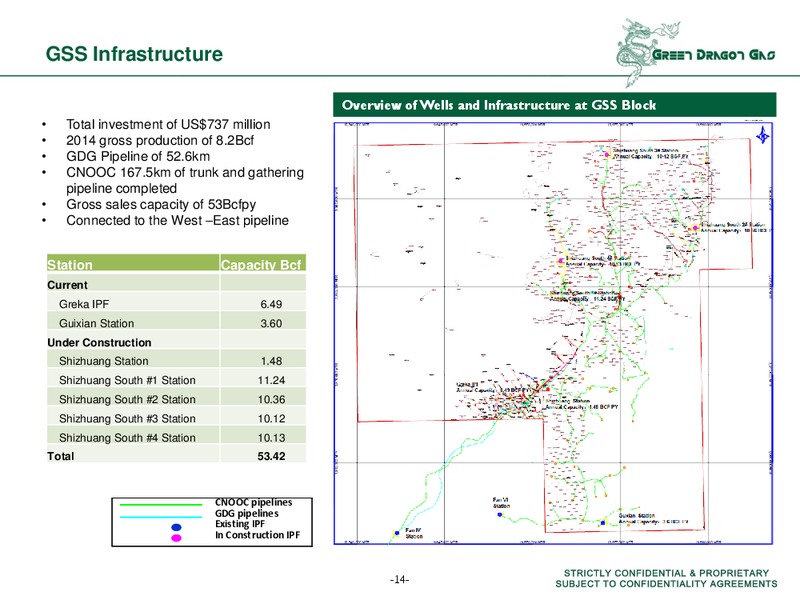Click the 'Shizhuang Station' table row label
The width and height of the screenshot is (800, 600).
[x=104, y=361]
